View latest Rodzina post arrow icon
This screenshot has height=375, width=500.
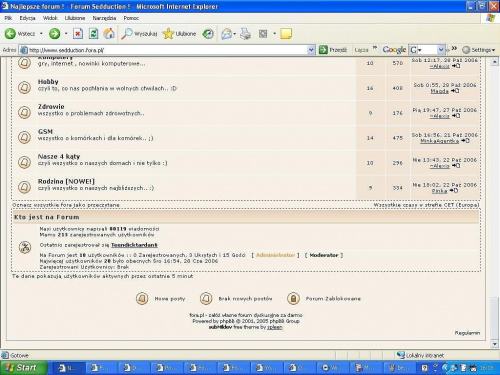click(x=453, y=191)
